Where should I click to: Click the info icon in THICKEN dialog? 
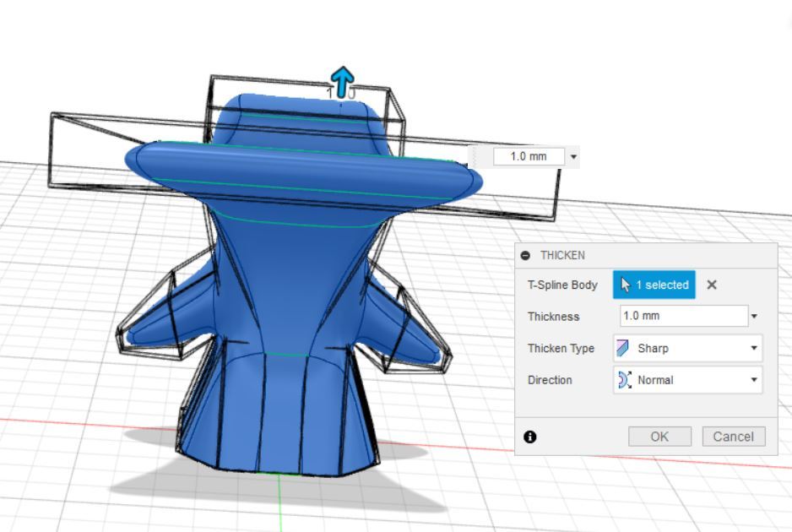click(530, 437)
